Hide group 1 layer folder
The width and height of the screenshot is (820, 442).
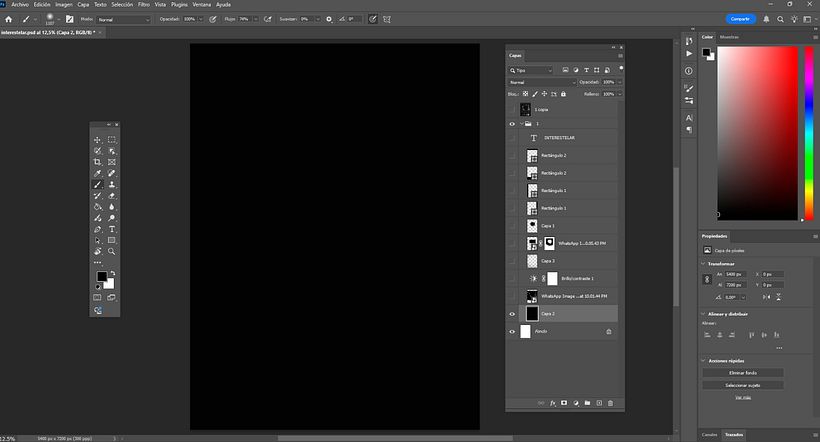point(512,124)
